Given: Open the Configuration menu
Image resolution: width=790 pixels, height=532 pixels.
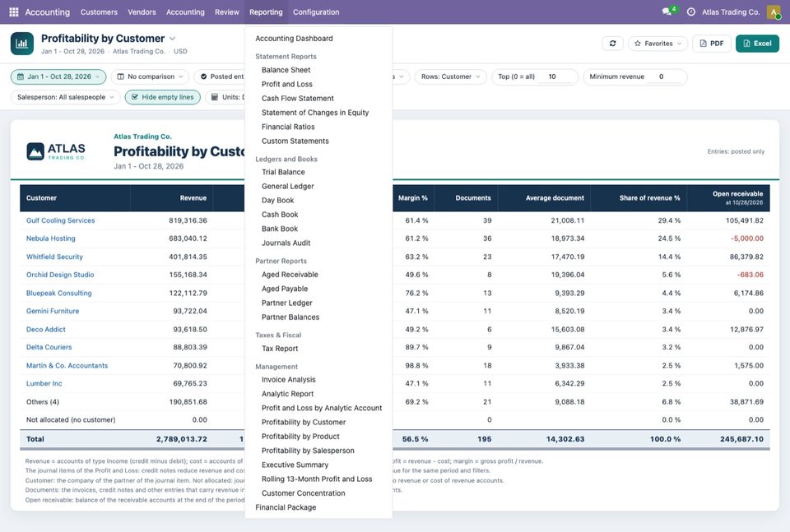Looking at the screenshot, I should 316,12.
